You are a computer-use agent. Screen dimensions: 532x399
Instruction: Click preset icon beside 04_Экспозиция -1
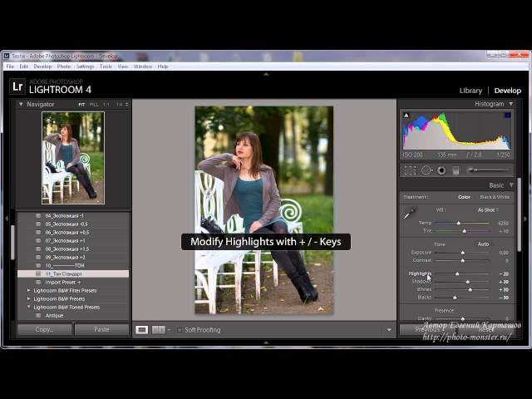click(x=38, y=216)
